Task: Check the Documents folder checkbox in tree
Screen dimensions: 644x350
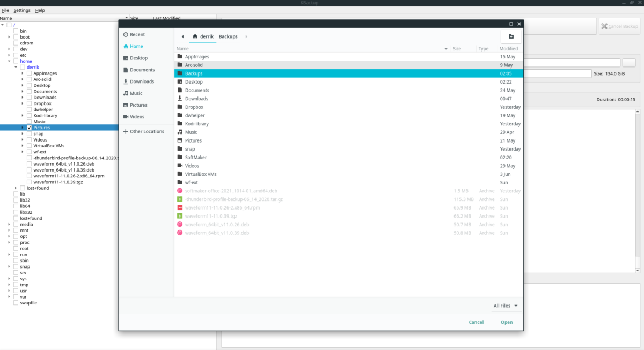Action: pos(29,92)
